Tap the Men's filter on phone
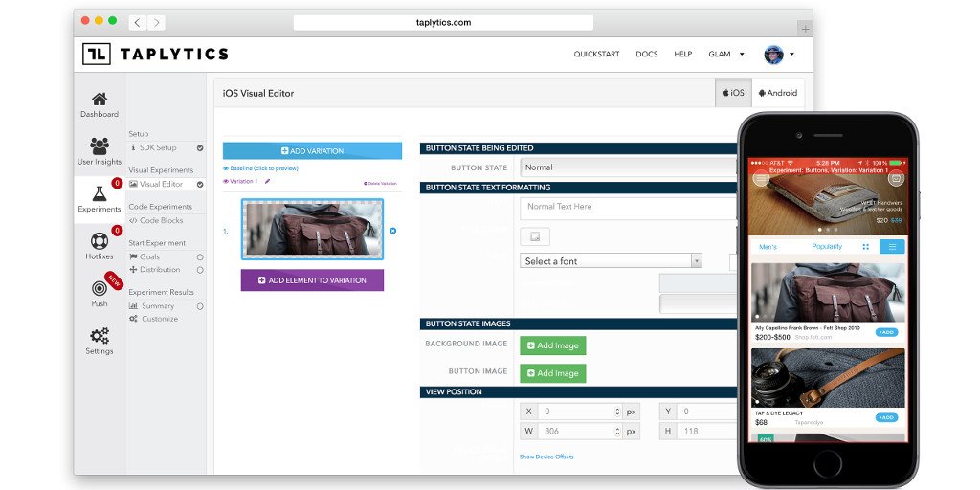980x490 pixels. [768, 247]
